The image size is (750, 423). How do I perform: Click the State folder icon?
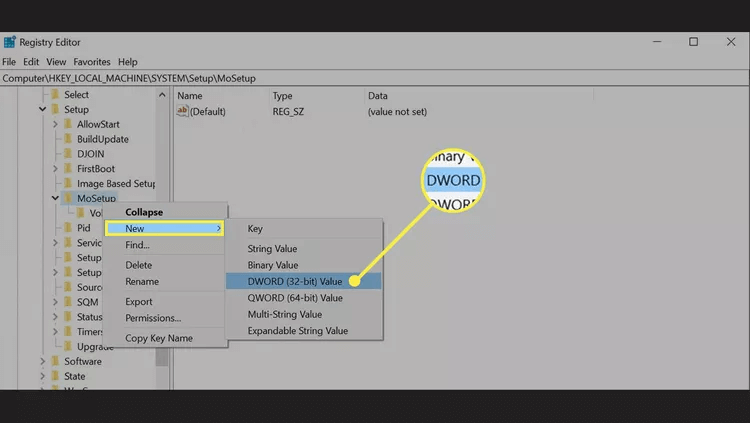(55, 376)
